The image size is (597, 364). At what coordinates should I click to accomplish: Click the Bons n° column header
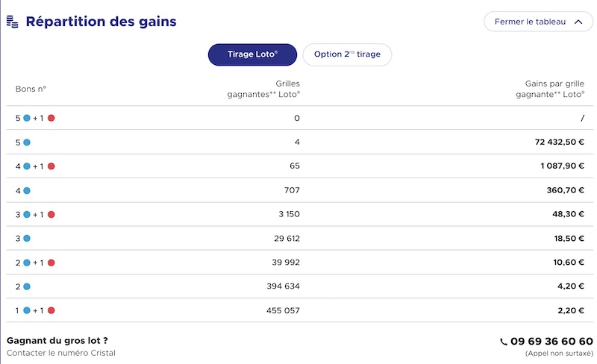click(31, 89)
